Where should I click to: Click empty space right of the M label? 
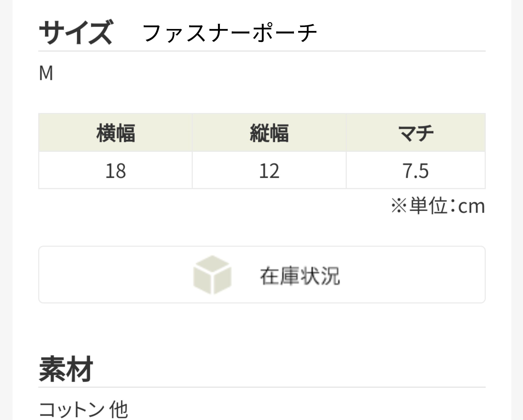point(267,73)
